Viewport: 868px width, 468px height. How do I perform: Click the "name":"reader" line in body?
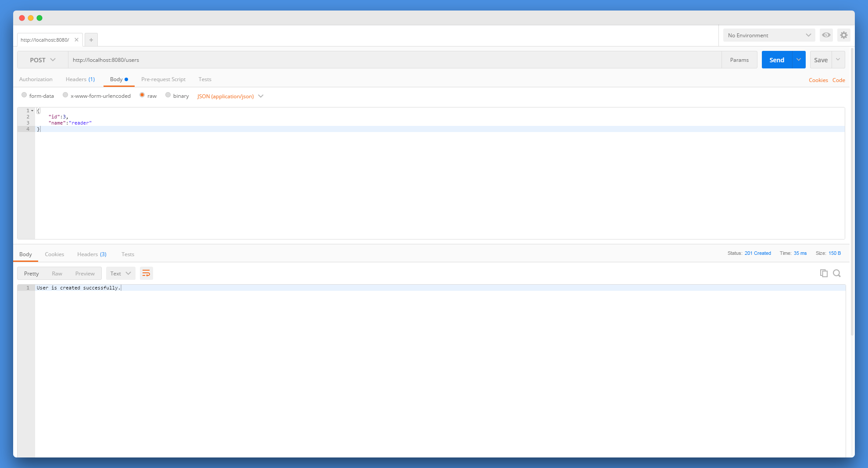pos(70,123)
